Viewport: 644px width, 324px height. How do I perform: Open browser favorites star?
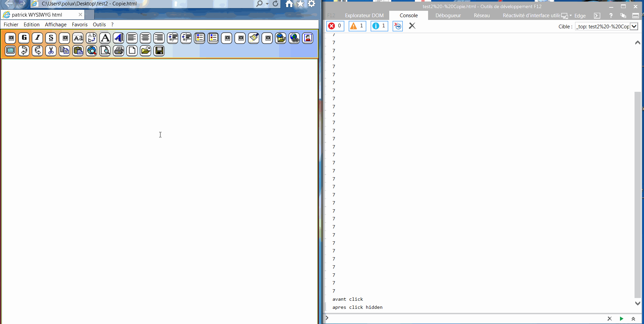point(300,4)
